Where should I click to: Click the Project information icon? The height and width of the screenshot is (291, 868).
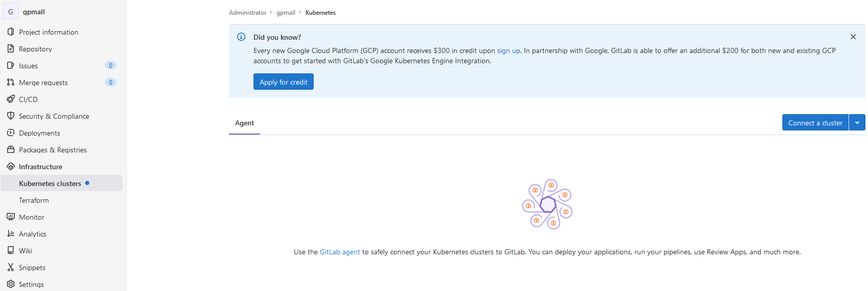(x=11, y=32)
